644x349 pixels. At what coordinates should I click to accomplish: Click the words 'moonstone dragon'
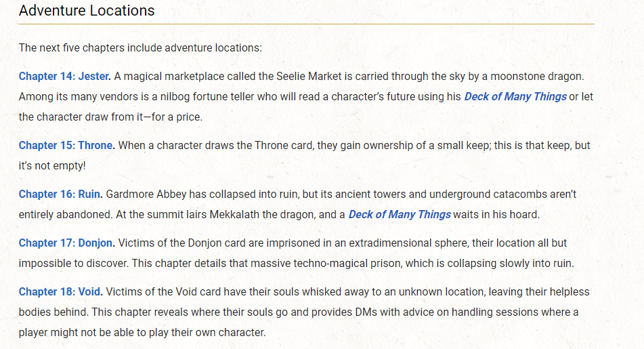538,76
